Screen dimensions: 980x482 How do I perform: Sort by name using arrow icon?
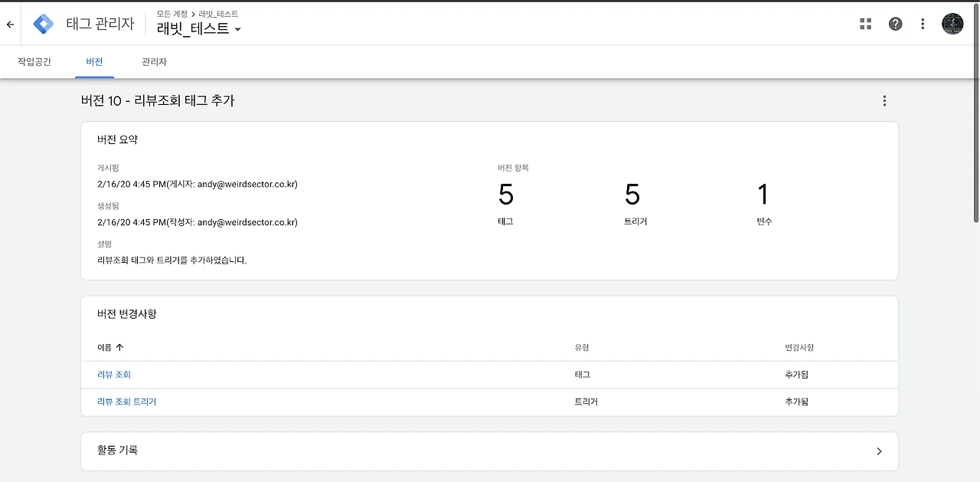119,348
